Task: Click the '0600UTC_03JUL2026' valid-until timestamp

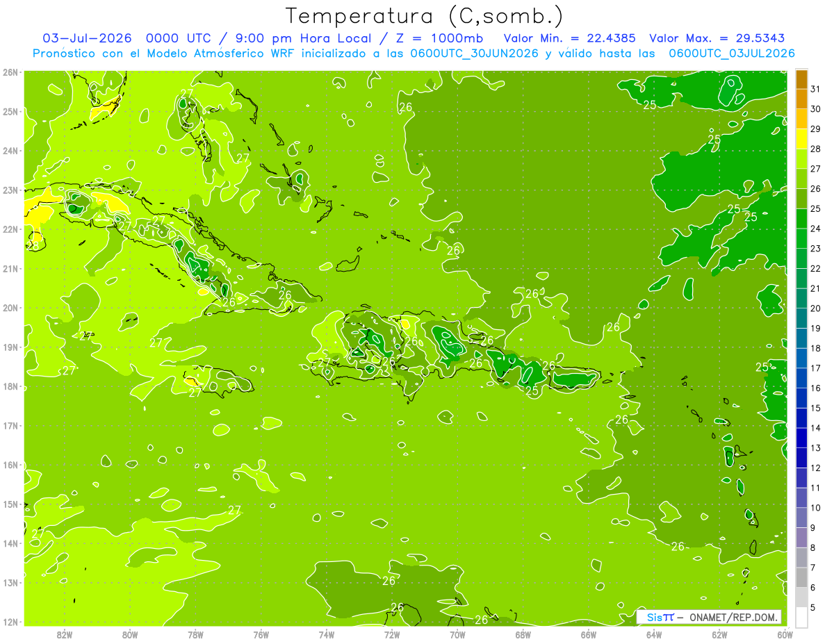Action: [x=731, y=53]
